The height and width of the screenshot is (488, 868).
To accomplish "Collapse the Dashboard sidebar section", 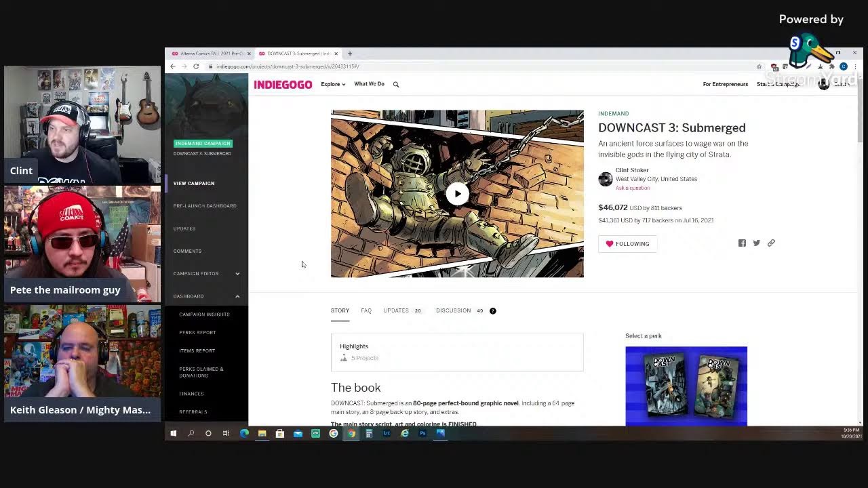I will pos(237,296).
